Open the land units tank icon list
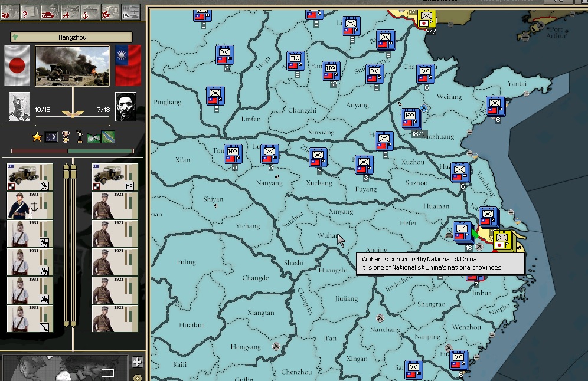 [x=50, y=11]
